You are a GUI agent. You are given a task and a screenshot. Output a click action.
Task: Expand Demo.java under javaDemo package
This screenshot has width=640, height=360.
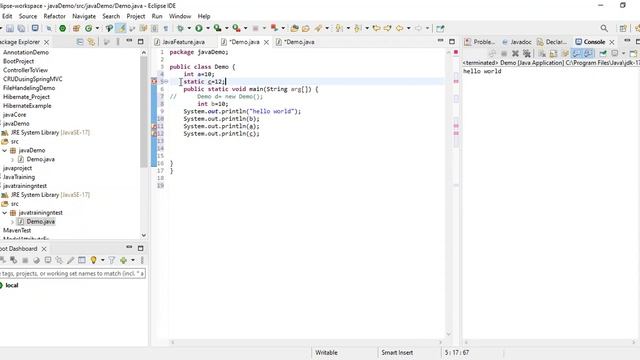coord(12,159)
